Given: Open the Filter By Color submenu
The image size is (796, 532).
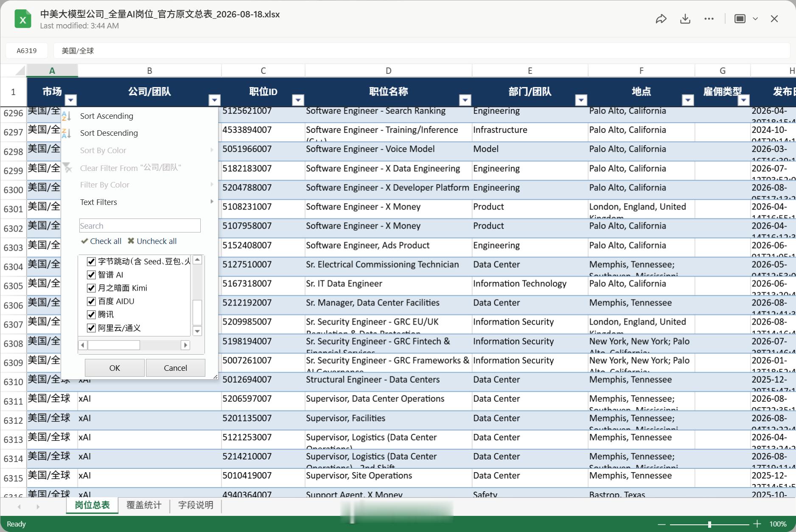Looking at the screenshot, I should tap(139, 185).
